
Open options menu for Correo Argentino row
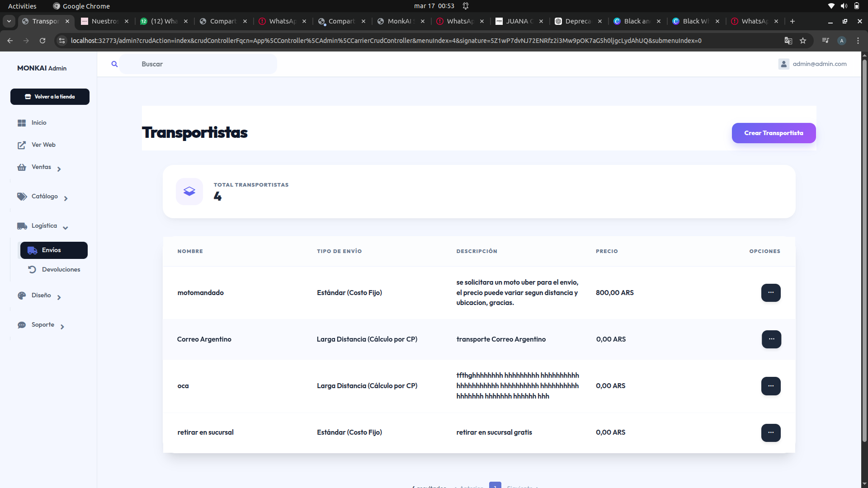(x=771, y=339)
